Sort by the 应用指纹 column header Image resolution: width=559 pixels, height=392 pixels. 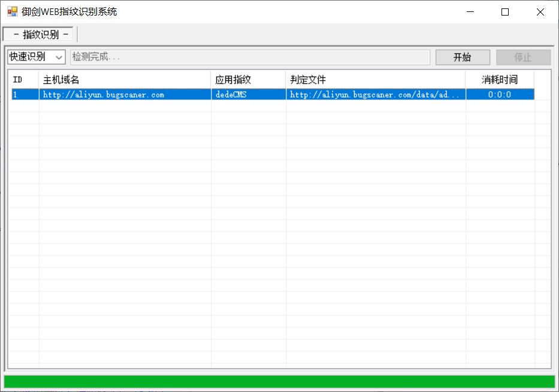coord(249,80)
